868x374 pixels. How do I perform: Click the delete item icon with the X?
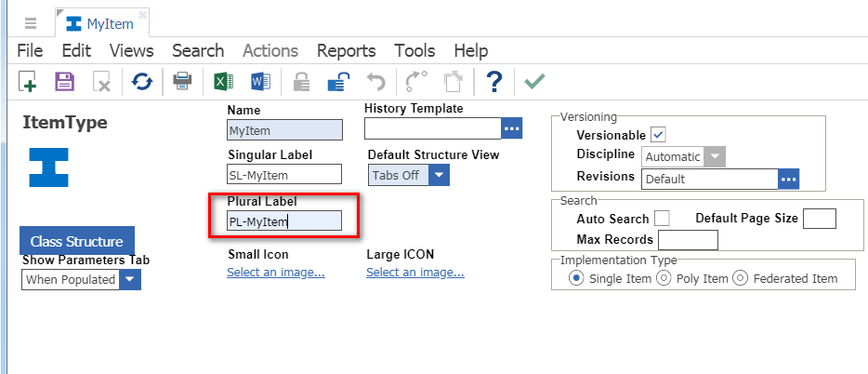pos(101,82)
